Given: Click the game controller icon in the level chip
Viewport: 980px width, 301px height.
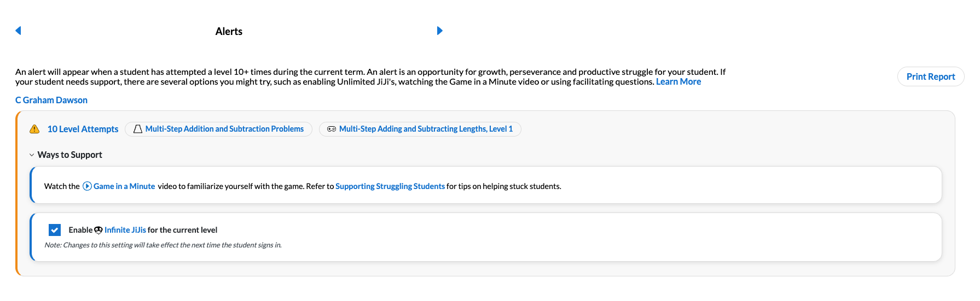Looking at the screenshot, I should [x=331, y=129].
